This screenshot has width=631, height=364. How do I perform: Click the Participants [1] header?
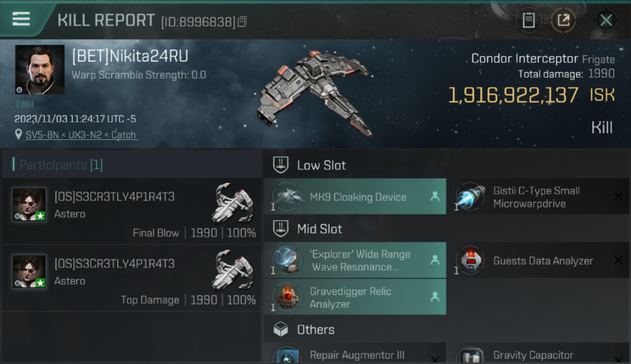(61, 165)
